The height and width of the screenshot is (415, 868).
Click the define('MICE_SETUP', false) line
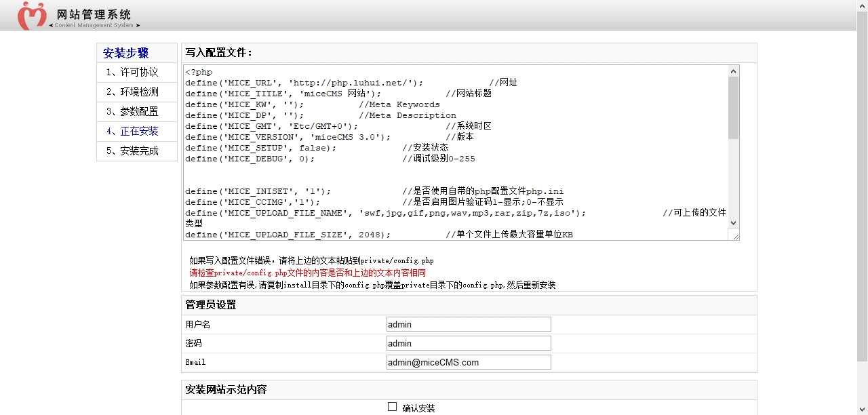tap(317, 148)
